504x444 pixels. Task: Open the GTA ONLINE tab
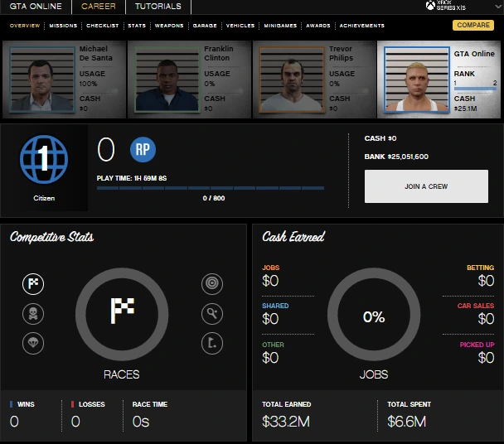pos(36,7)
